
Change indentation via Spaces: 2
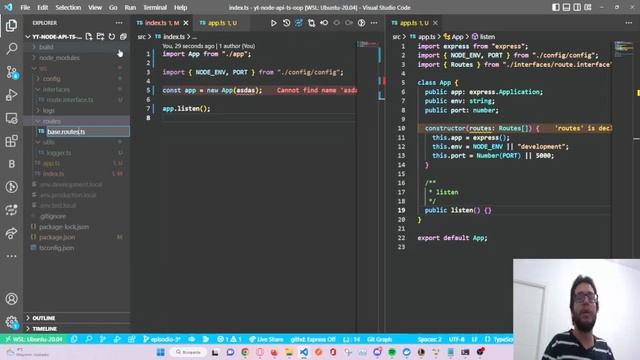tap(429, 339)
